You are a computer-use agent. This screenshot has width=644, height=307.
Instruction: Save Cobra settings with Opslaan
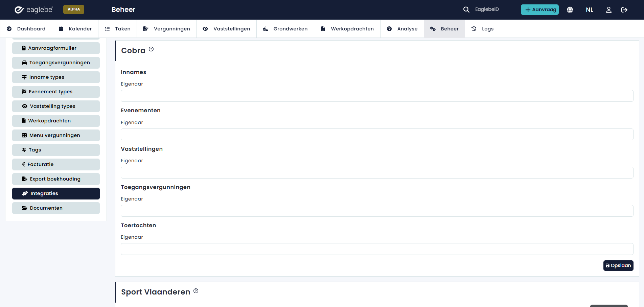click(618, 265)
